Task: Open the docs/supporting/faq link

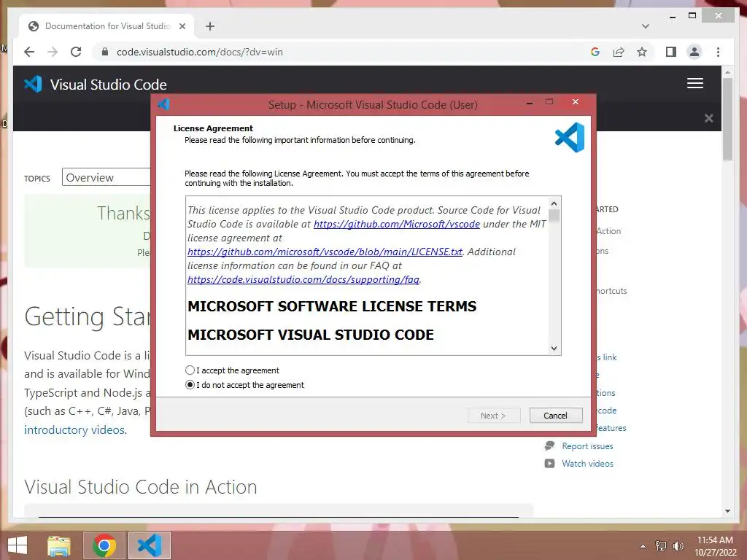Action: point(303,279)
